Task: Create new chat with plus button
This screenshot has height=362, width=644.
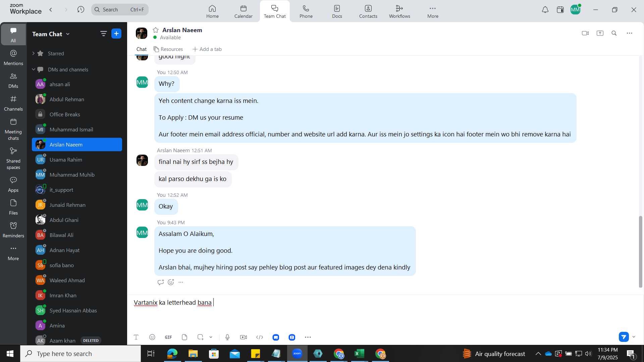Action: (x=116, y=34)
